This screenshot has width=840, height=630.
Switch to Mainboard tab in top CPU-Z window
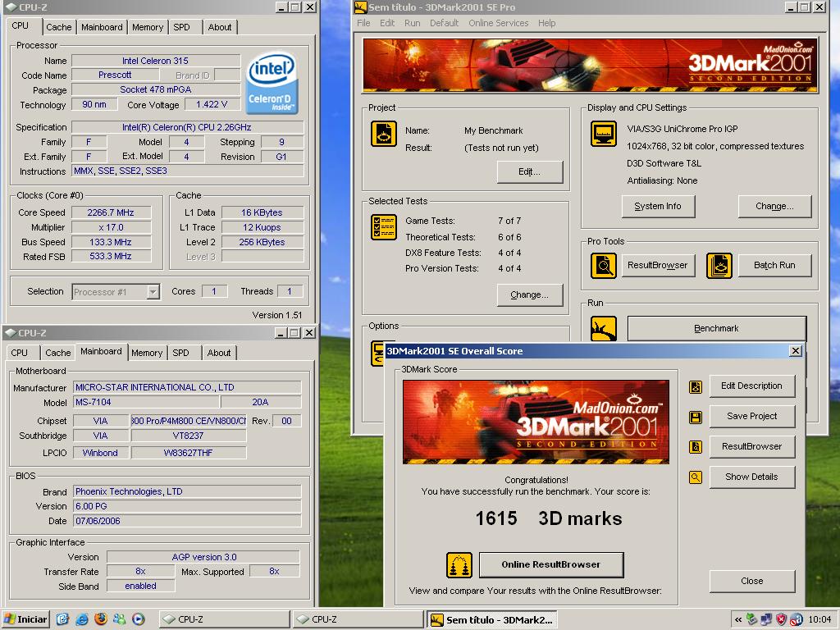pos(102,27)
